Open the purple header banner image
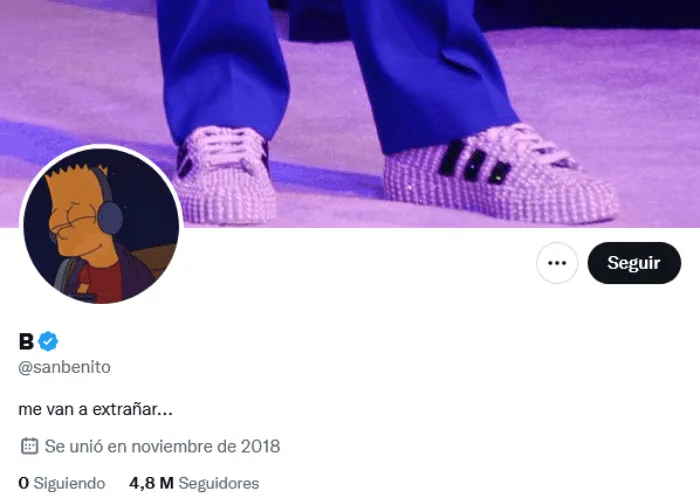Screen dimensions: 700x498 [x=350, y=114]
